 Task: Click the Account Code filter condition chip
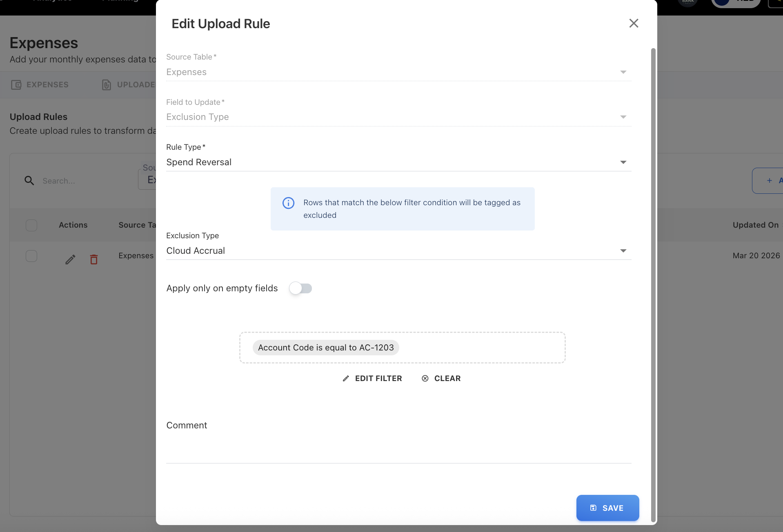click(x=326, y=348)
